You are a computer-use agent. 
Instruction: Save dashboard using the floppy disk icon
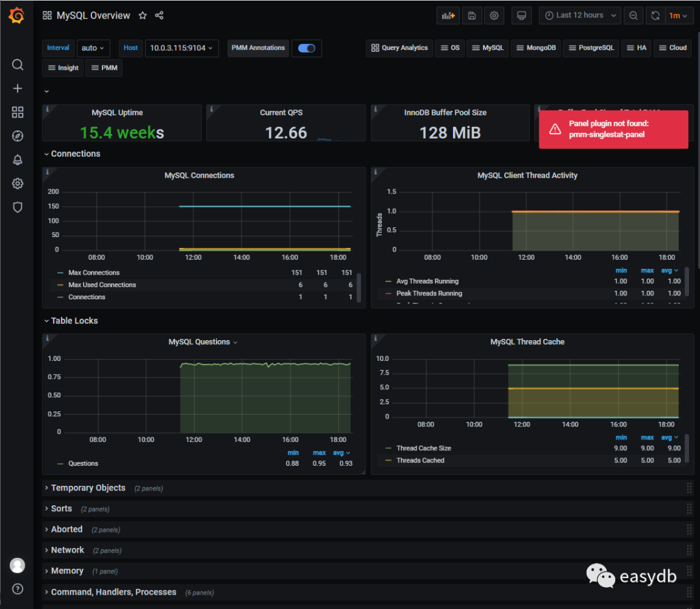472,16
